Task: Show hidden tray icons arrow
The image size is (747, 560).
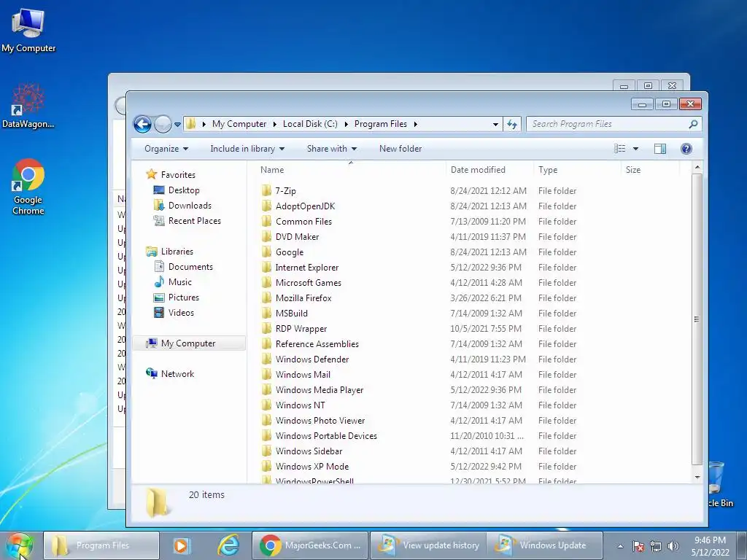Action: point(620,546)
